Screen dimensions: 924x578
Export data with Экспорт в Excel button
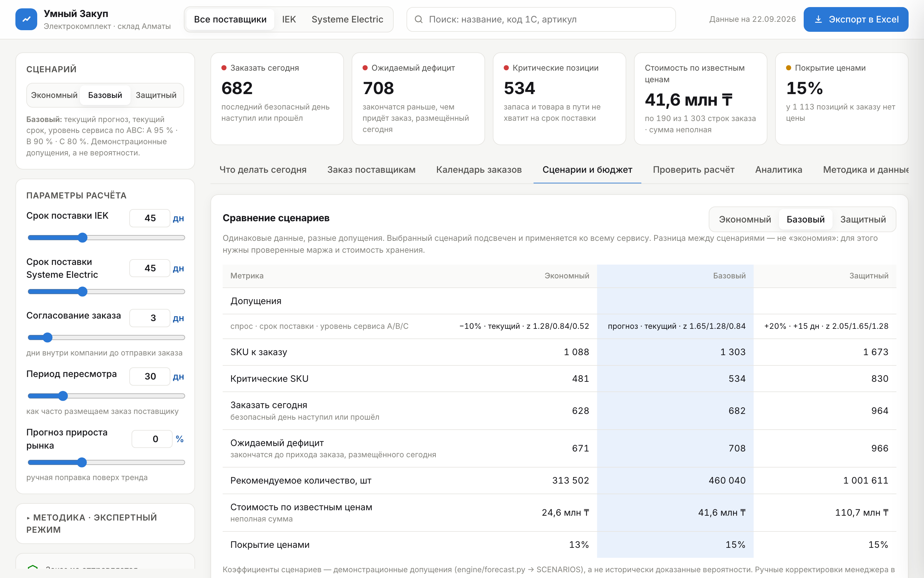point(856,19)
